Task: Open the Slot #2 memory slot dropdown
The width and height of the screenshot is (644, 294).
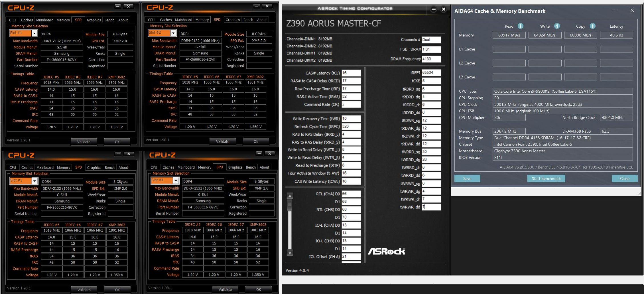Action: (x=173, y=33)
